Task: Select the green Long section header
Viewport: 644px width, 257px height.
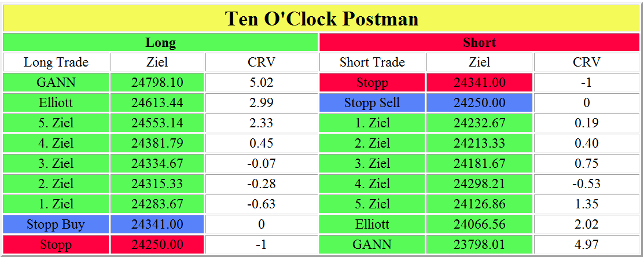Action: click(x=160, y=42)
